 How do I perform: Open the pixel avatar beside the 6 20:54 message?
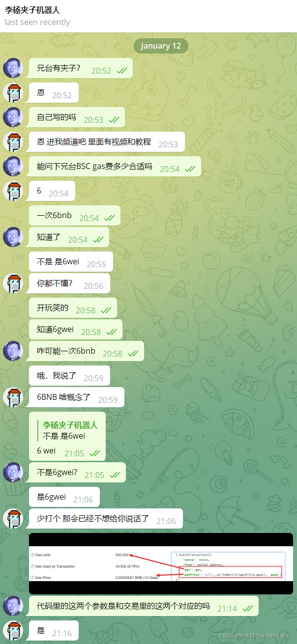point(13,191)
